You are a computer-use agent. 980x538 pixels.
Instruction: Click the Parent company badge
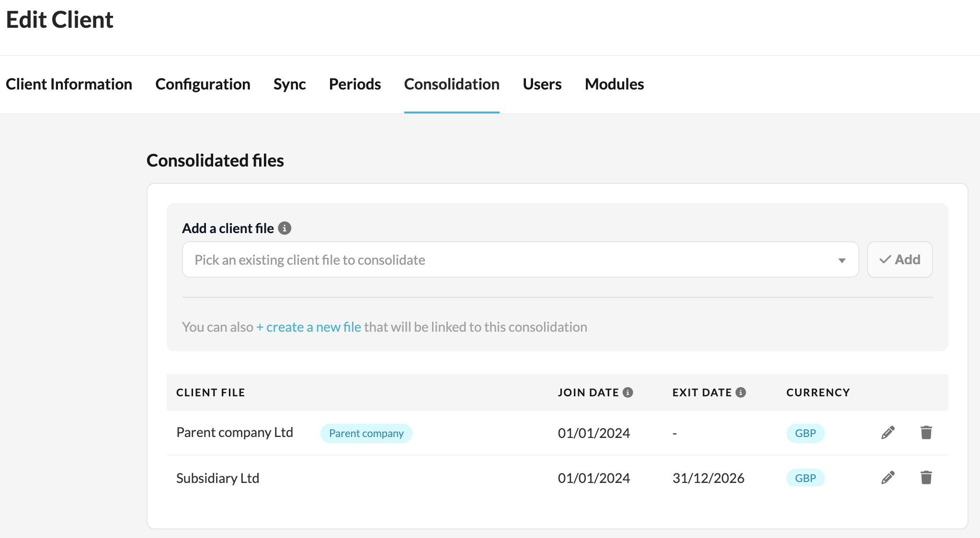(x=366, y=433)
